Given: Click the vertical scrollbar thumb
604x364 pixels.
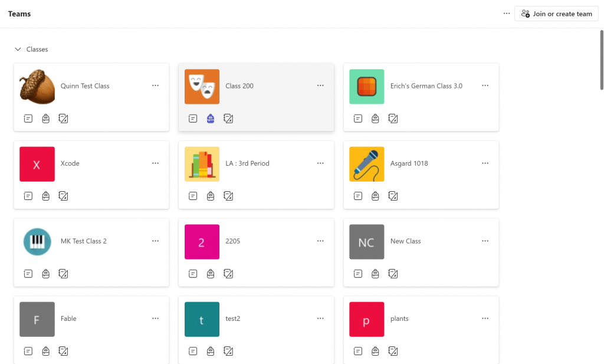Looking at the screenshot, I should pos(602,60).
